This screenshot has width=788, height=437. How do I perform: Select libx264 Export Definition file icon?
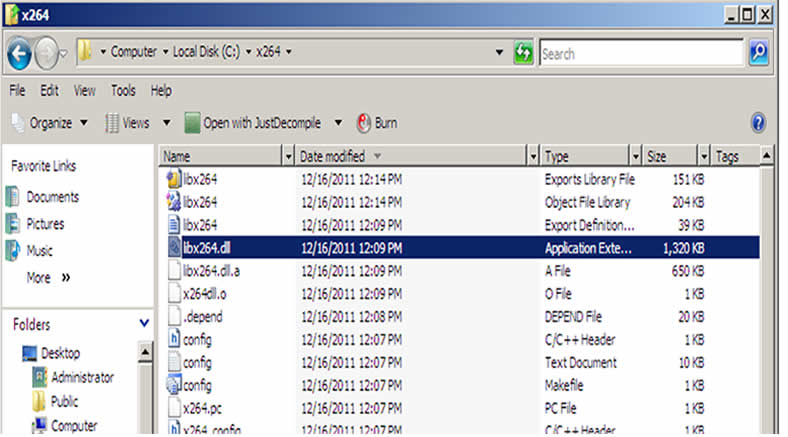click(173, 225)
